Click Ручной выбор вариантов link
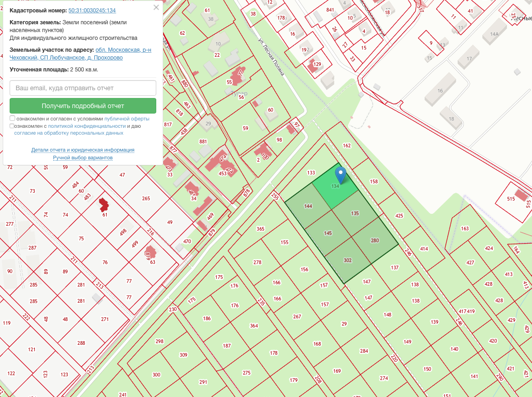 83,158
